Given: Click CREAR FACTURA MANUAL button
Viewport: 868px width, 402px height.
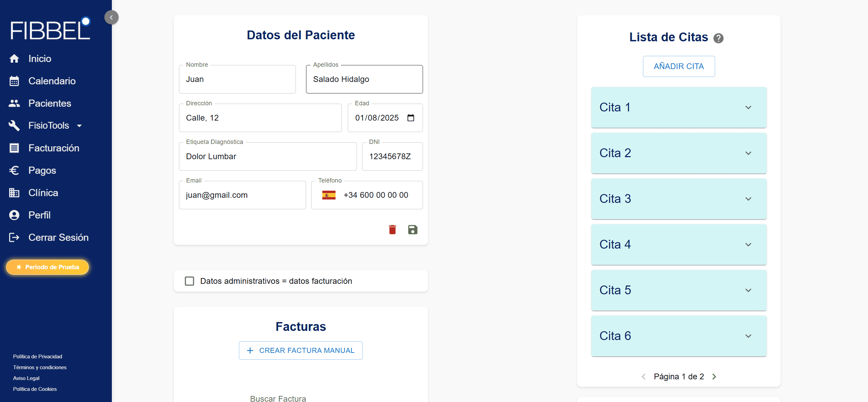Looking at the screenshot, I should coord(300,351).
